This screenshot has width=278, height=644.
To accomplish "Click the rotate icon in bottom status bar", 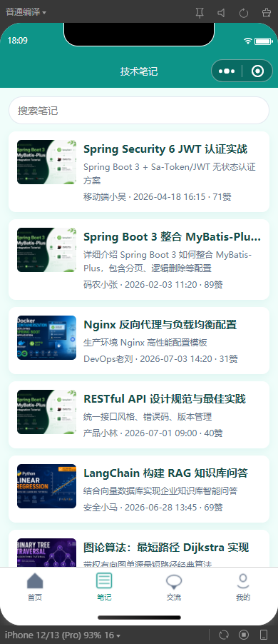I will pyautogui.click(x=224, y=635).
